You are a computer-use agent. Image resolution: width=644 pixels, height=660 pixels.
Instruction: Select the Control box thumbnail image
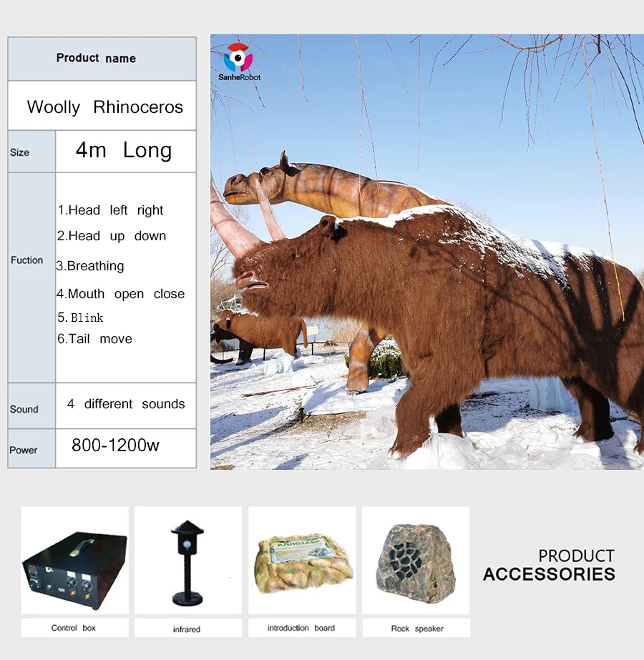pos(74,560)
